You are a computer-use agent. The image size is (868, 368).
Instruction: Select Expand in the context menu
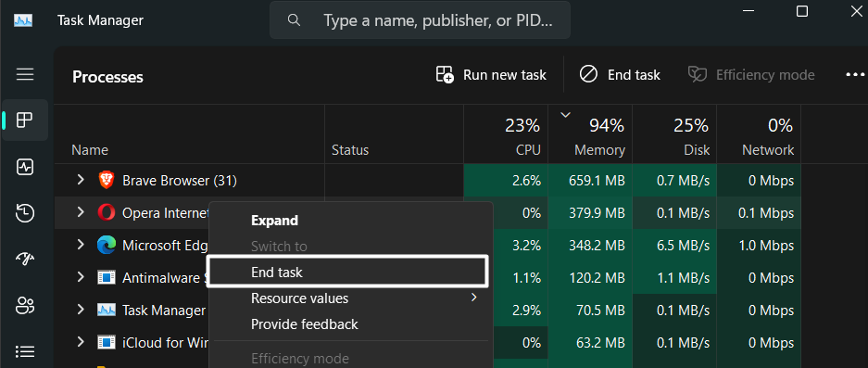coord(274,221)
